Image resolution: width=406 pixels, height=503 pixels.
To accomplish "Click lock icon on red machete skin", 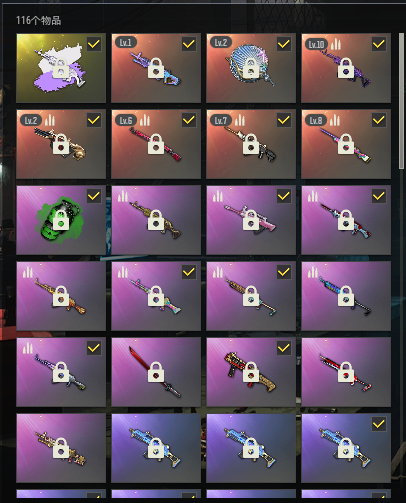I will (x=156, y=372).
